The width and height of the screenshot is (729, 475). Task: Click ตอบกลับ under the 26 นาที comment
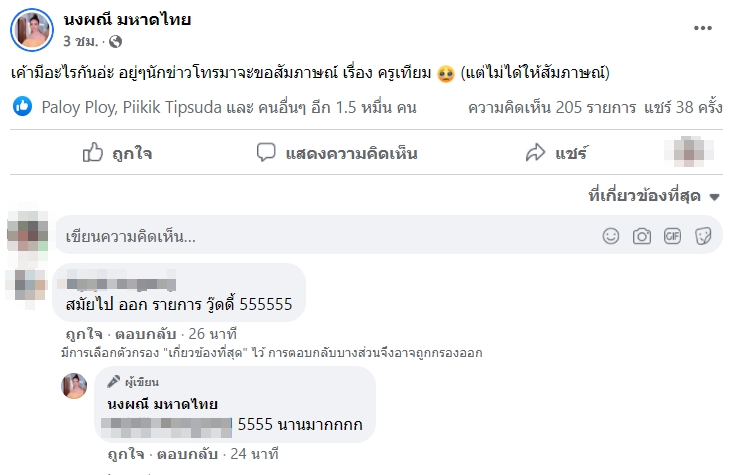tap(147, 333)
